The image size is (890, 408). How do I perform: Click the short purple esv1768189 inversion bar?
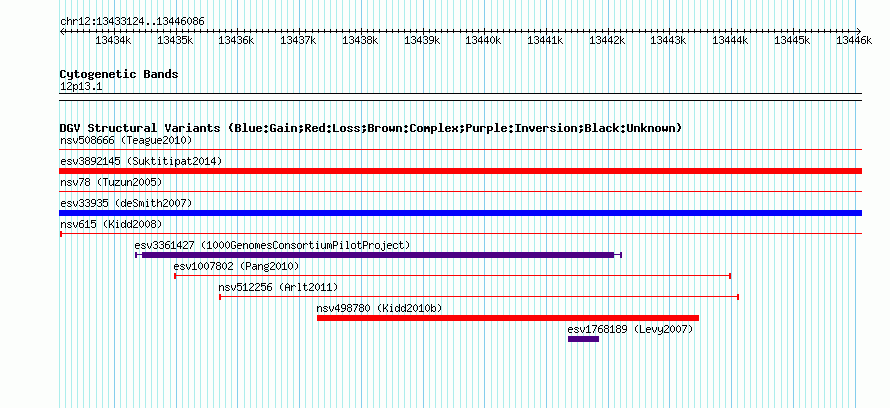coord(583,339)
